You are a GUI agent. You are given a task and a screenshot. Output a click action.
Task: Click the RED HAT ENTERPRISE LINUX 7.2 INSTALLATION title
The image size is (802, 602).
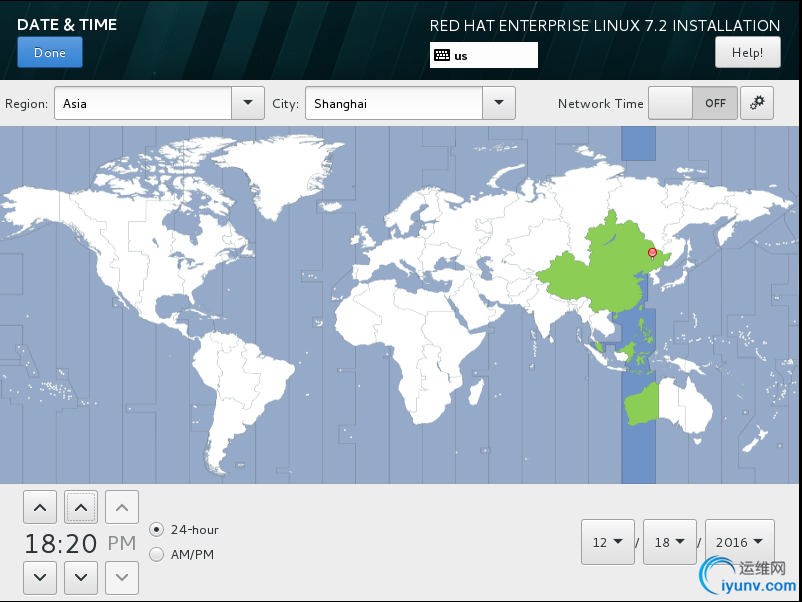(605, 26)
